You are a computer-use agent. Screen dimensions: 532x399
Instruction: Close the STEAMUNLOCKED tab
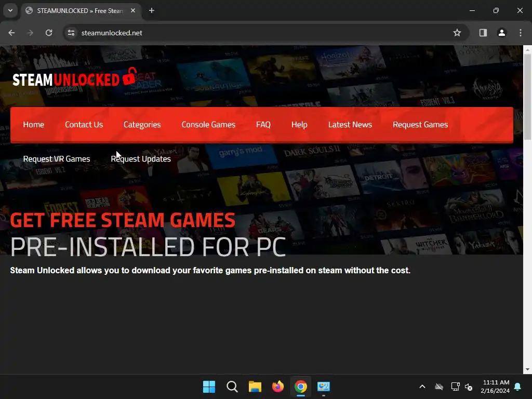pos(133,10)
